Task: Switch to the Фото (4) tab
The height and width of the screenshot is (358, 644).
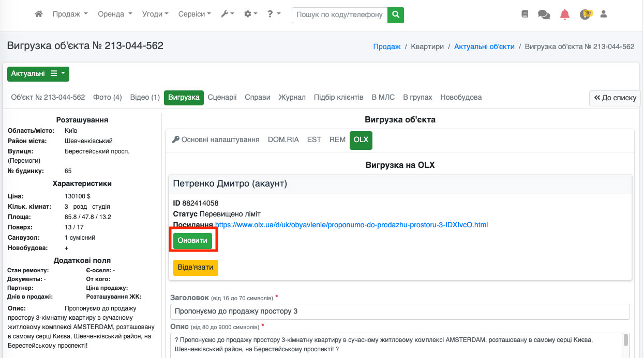Action: pos(107,97)
